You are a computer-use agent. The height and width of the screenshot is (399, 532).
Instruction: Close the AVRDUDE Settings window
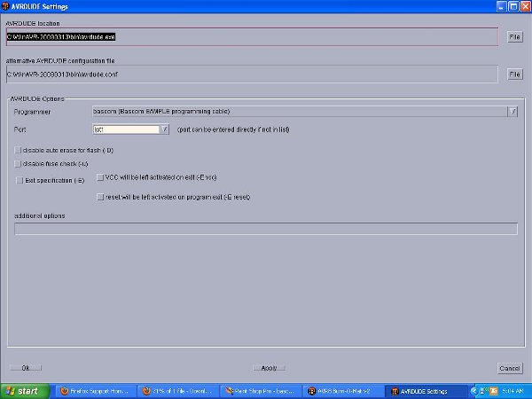526,6
